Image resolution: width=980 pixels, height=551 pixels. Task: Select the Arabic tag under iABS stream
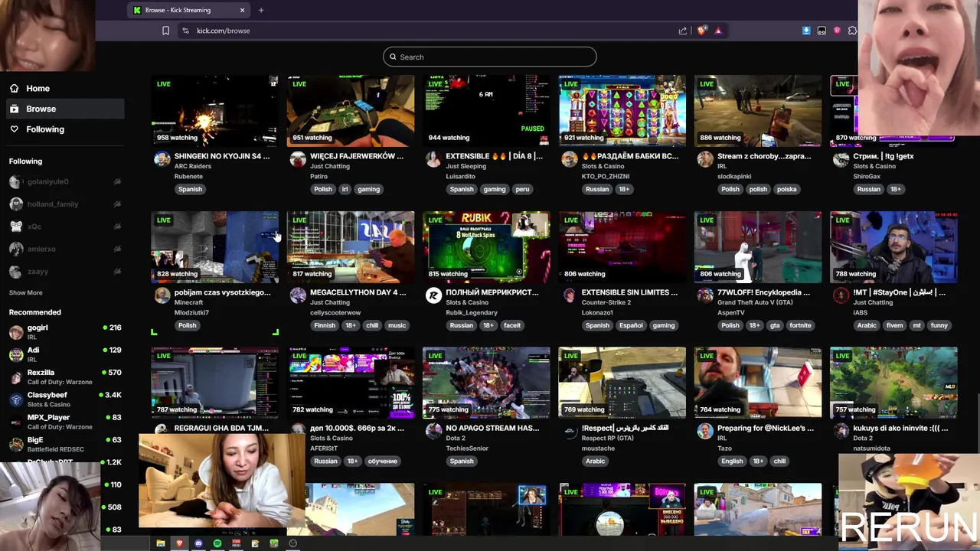[867, 325]
